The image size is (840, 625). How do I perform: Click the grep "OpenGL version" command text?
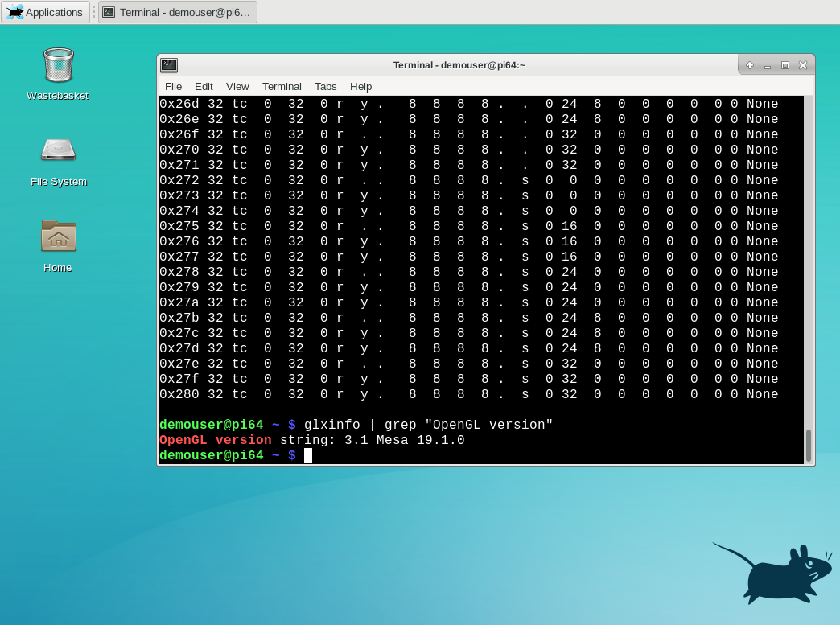pos(469,425)
